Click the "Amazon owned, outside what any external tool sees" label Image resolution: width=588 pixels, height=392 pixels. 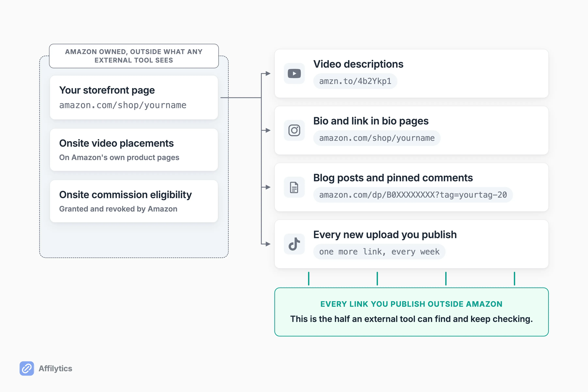coord(134,56)
